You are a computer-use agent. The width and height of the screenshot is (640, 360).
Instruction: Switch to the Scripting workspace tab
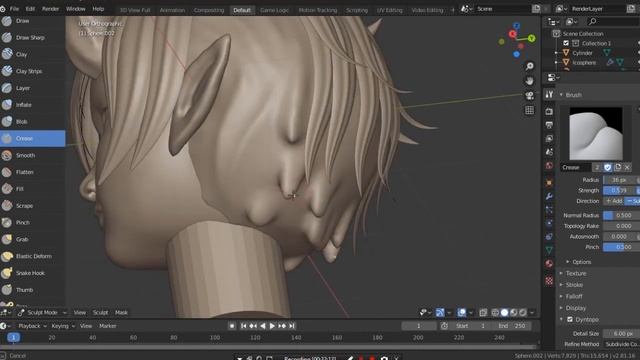[x=357, y=10]
